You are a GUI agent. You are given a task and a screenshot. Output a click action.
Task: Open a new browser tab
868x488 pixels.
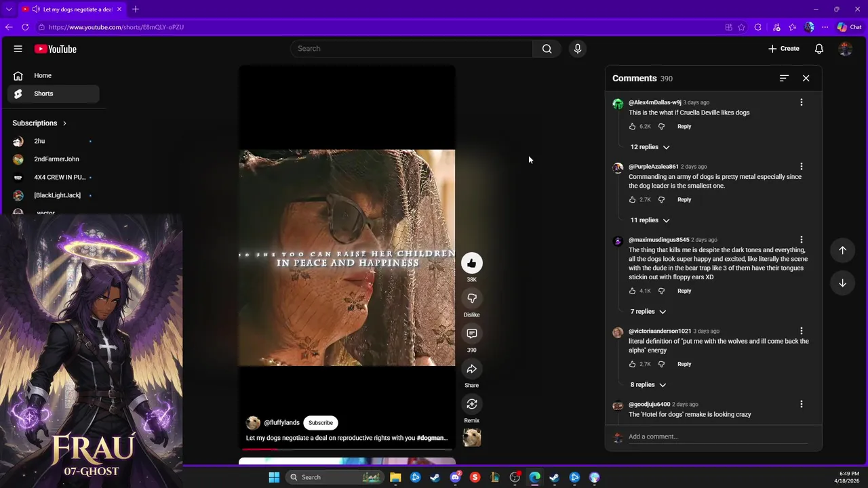(x=136, y=9)
